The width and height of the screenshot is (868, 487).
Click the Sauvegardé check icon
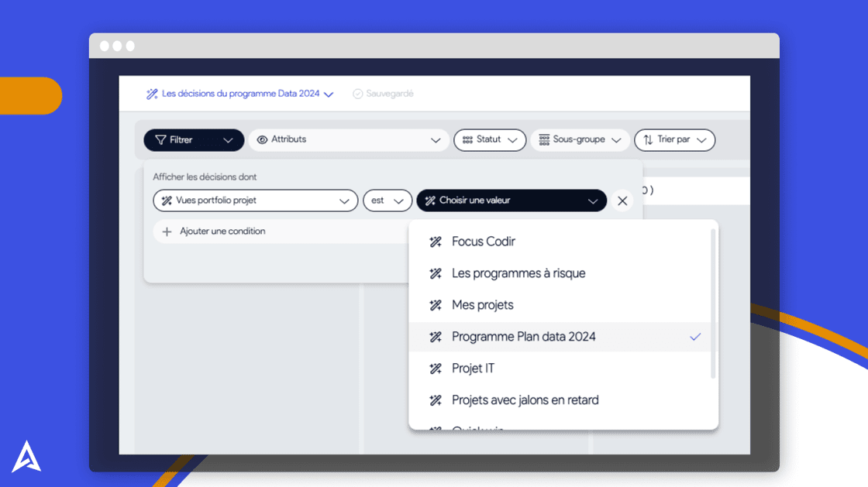(357, 94)
